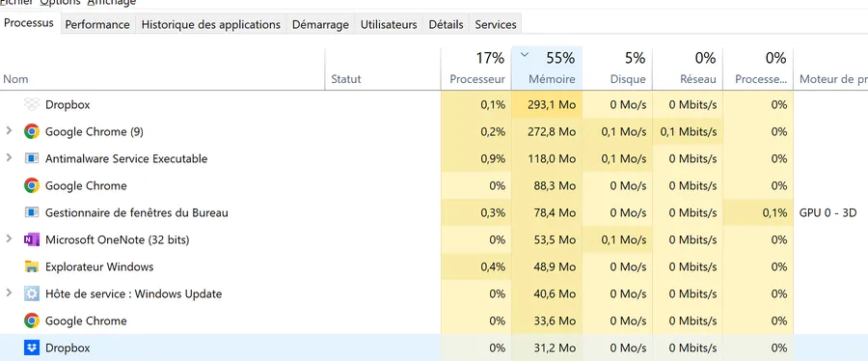The height and width of the screenshot is (361, 868).
Task: Click the Explorateur Windows folder icon
Action: [32, 266]
